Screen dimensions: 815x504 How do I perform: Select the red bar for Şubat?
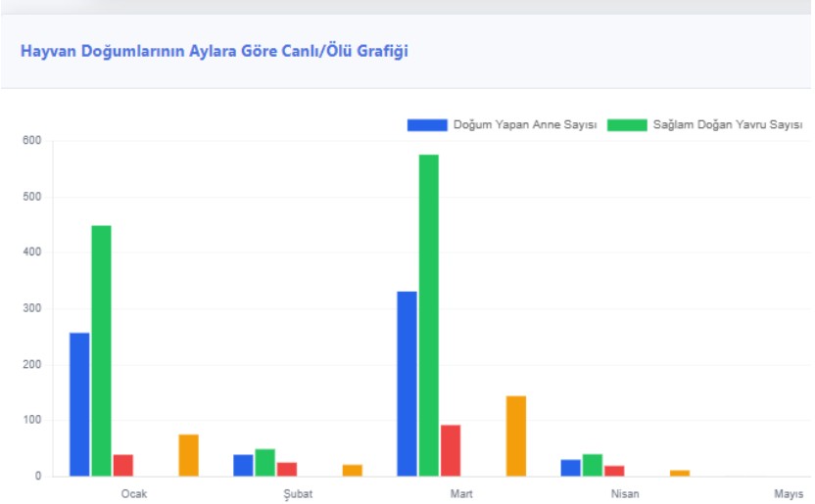(287, 469)
